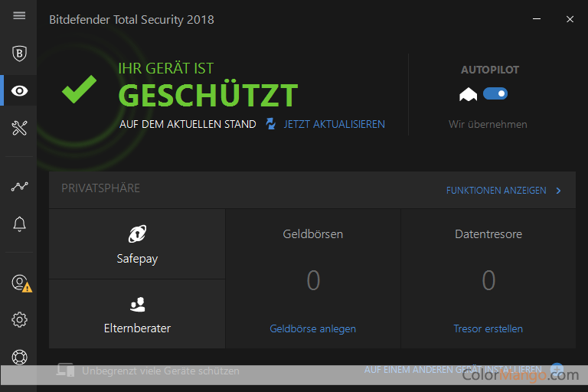Open settings using the gear icon
This screenshot has width=588, height=392.
tap(19, 319)
